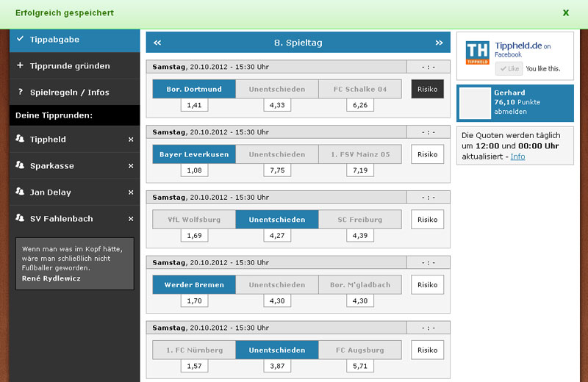Tip Bor. Dortmund to win
This screenshot has width=588, height=382.
[x=194, y=89]
